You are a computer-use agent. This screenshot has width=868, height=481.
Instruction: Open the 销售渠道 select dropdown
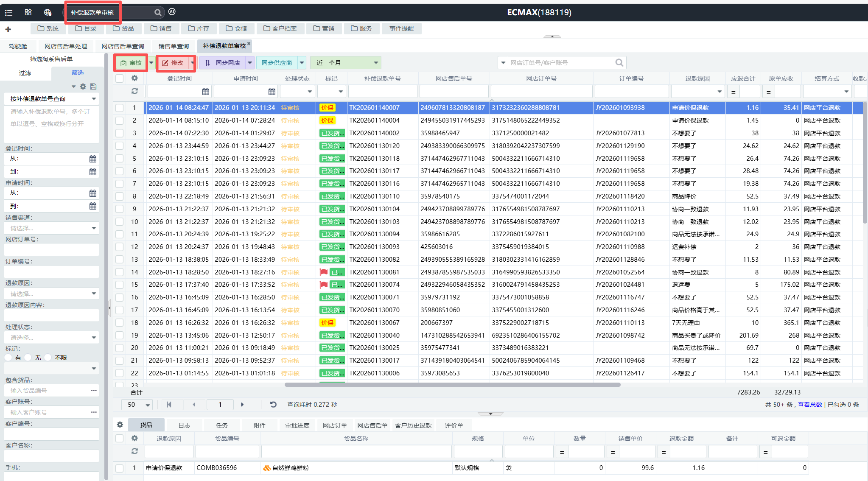point(52,228)
